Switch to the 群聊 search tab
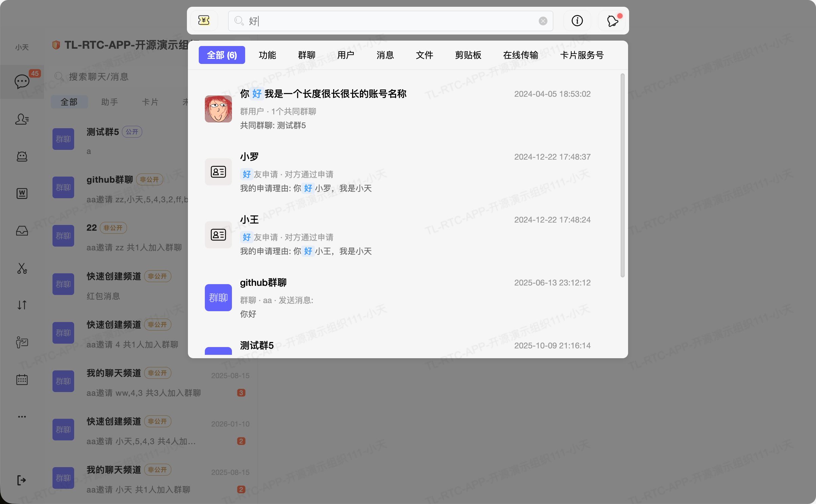This screenshot has height=504, width=816. tap(306, 55)
